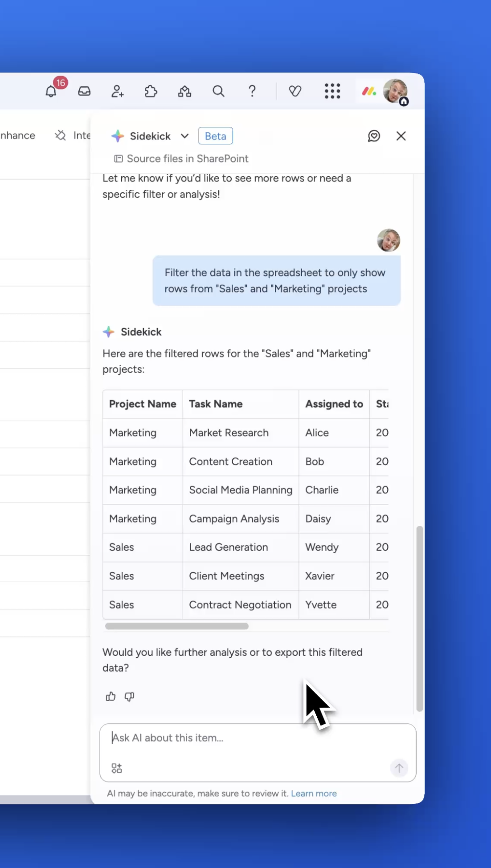Click the Beta badge
Image resolution: width=491 pixels, height=868 pixels.
click(215, 136)
